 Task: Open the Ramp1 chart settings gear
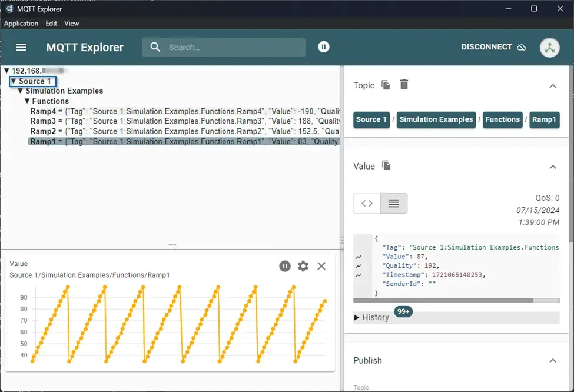303,266
